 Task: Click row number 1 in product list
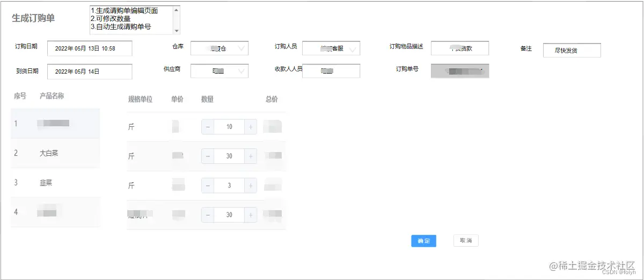[x=16, y=124]
